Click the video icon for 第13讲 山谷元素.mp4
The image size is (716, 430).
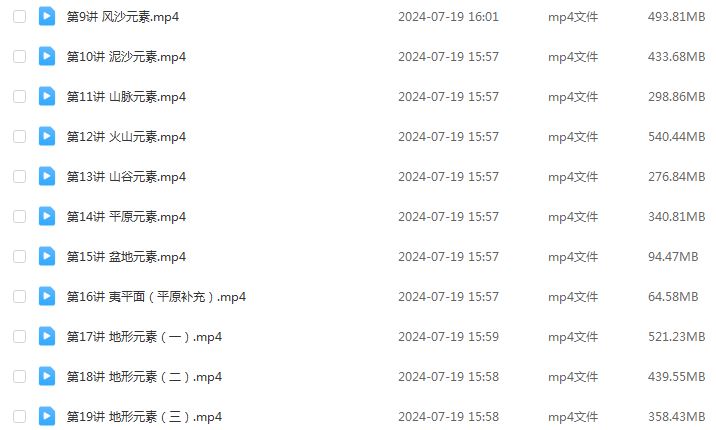click(47, 176)
